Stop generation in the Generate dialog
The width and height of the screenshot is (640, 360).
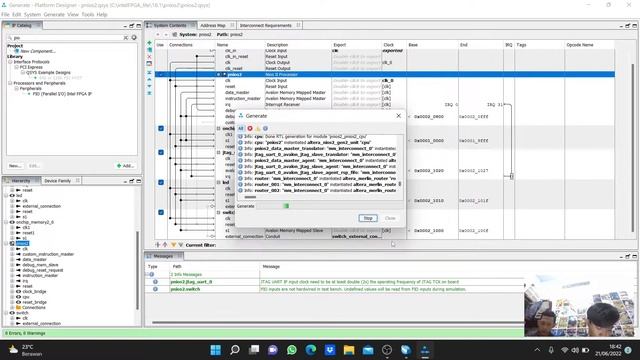368,218
